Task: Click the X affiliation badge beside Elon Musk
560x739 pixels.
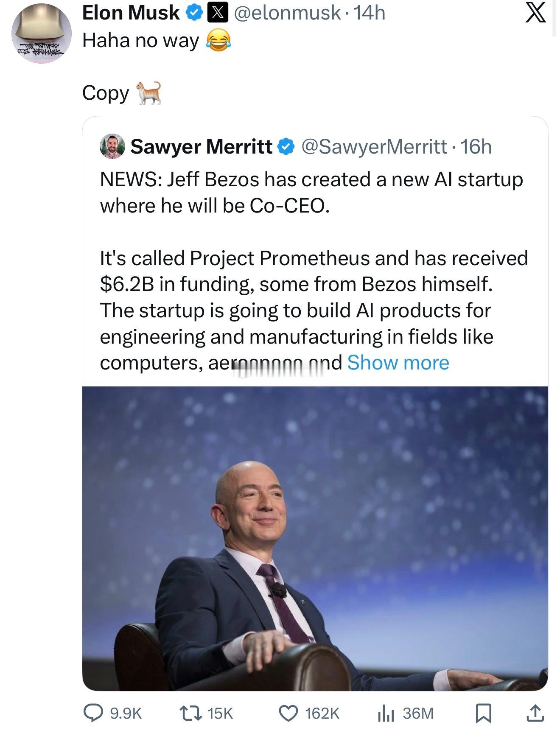Action: click(216, 13)
